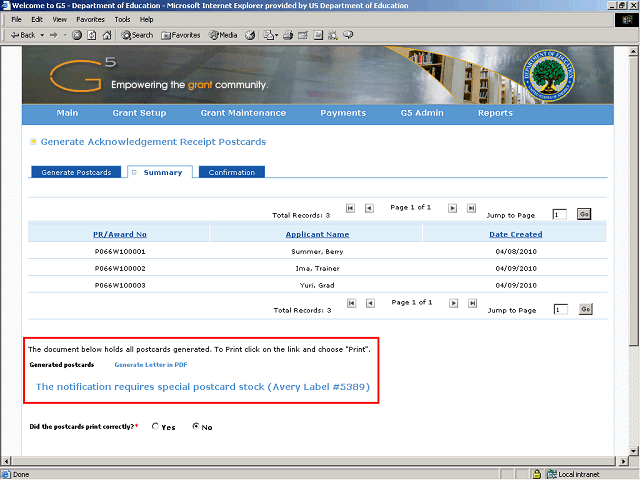Click the Mail icon in toolbar

[268, 35]
